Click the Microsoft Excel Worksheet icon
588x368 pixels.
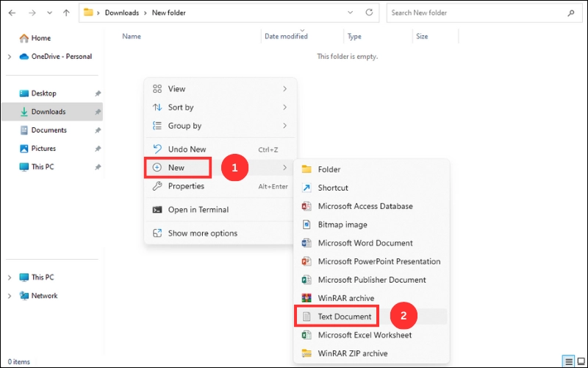point(306,335)
